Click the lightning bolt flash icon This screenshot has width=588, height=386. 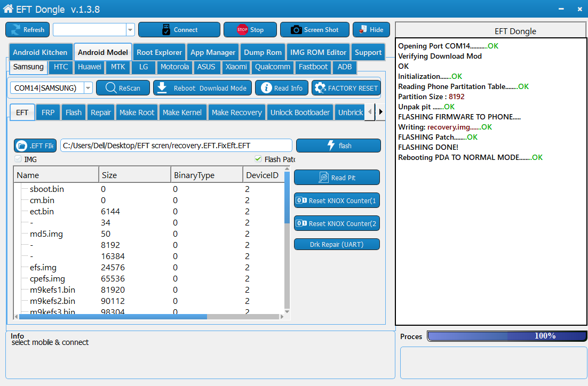coord(331,146)
